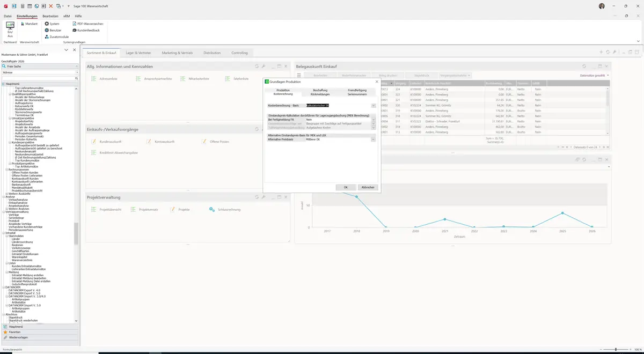The image size is (644, 354).
Task: Open the Freie Suche dropdown
Action: 76,66
